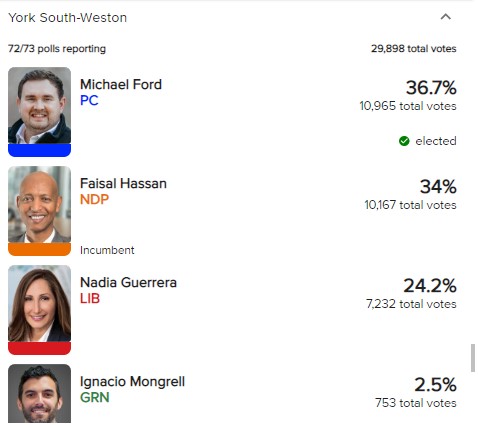
Task: Click the York South-Weston riding title
Action: pyautogui.click(x=67, y=18)
